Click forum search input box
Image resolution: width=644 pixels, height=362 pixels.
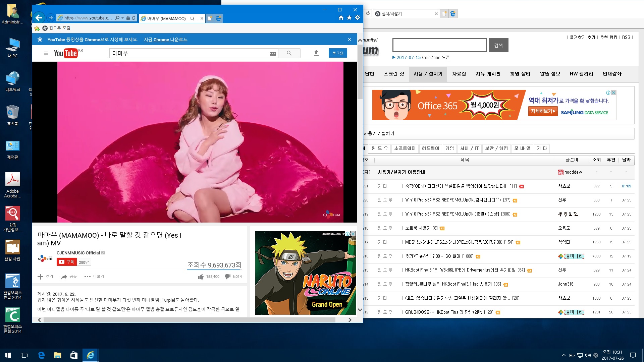pos(439,45)
